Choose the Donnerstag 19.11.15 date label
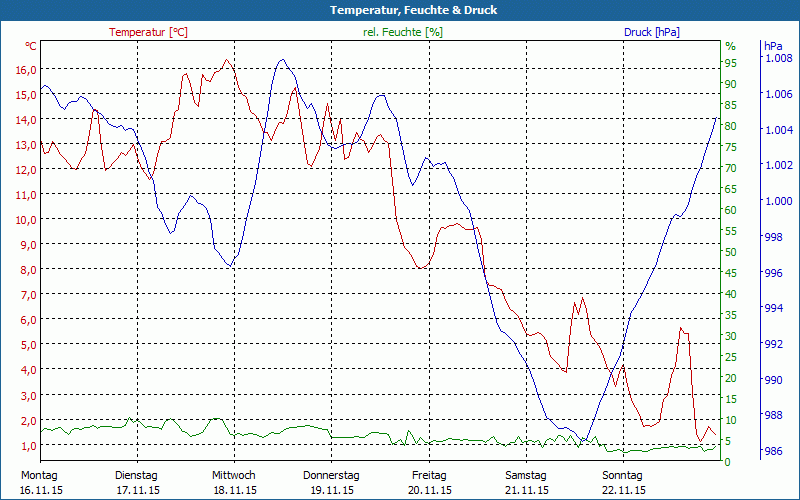The width and height of the screenshot is (800, 500). pyautogui.click(x=331, y=482)
